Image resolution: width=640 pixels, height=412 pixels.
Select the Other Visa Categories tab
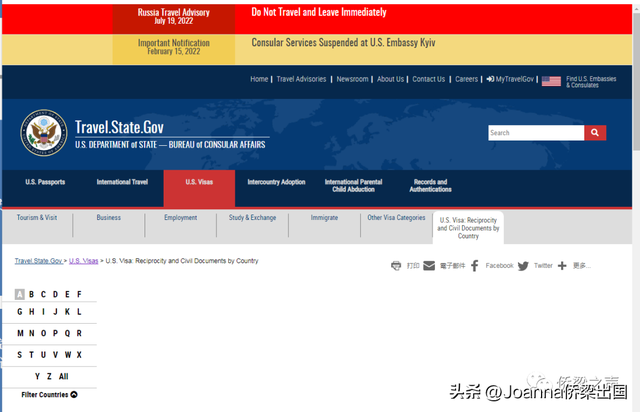pyautogui.click(x=396, y=218)
